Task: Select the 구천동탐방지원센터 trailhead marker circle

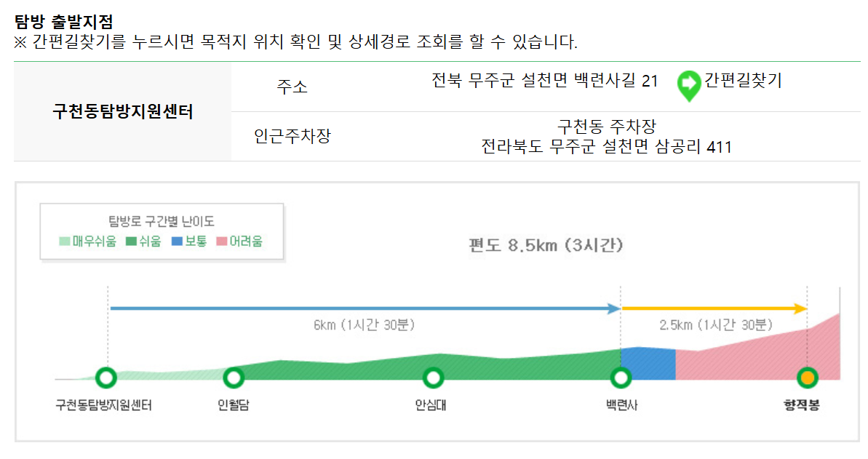Action: [x=106, y=378]
